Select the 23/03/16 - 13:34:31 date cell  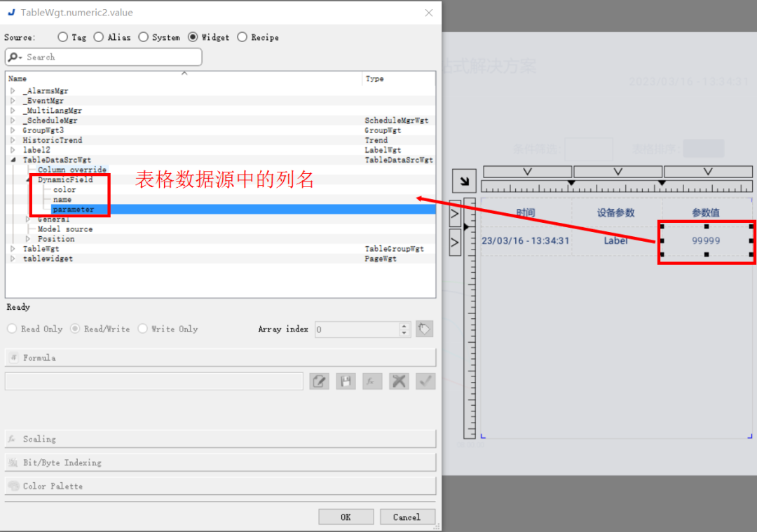click(x=526, y=240)
